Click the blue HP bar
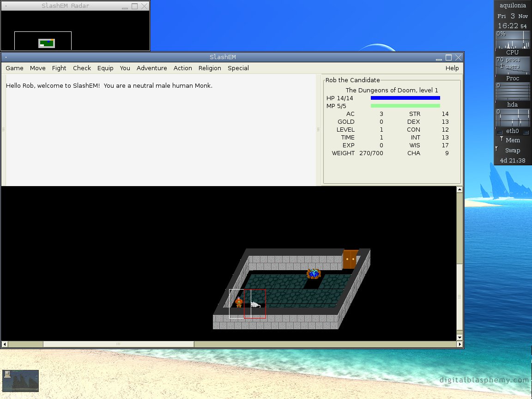 click(405, 98)
